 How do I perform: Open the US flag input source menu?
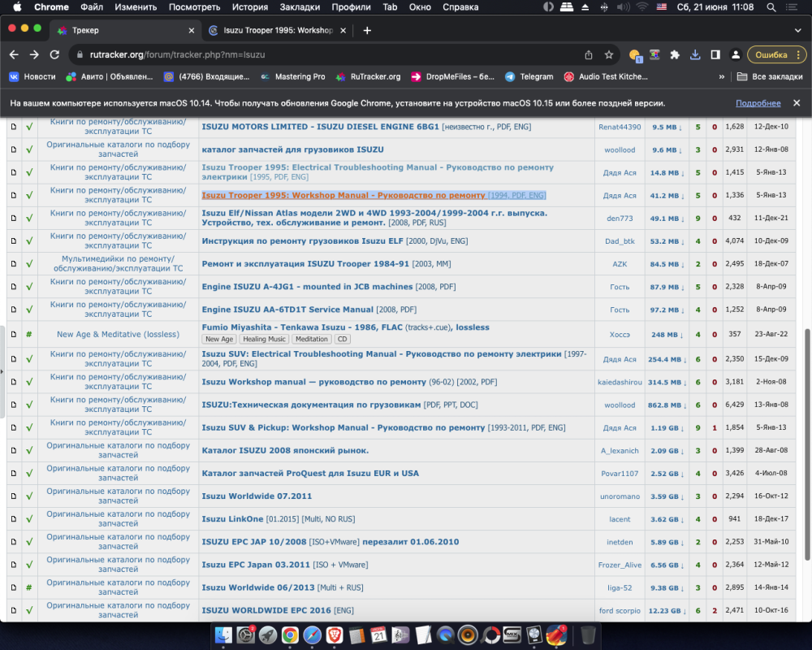(x=661, y=7)
